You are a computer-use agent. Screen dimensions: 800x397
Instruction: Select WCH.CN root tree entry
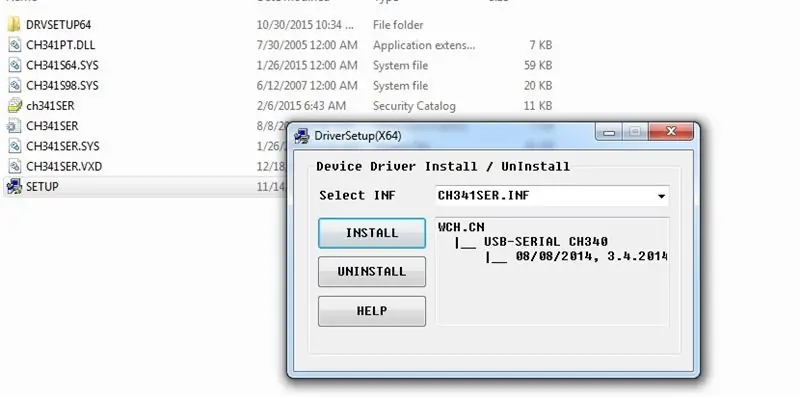tap(461, 227)
